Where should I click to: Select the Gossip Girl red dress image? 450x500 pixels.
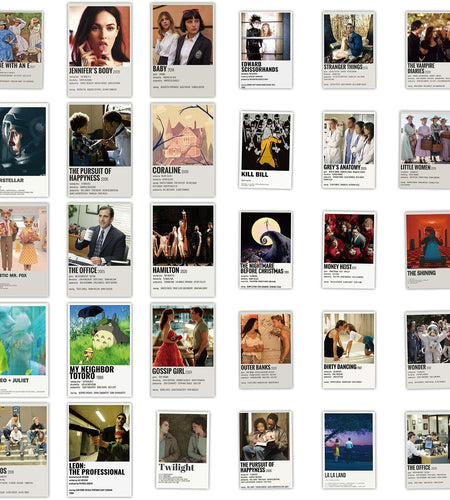coord(183,336)
